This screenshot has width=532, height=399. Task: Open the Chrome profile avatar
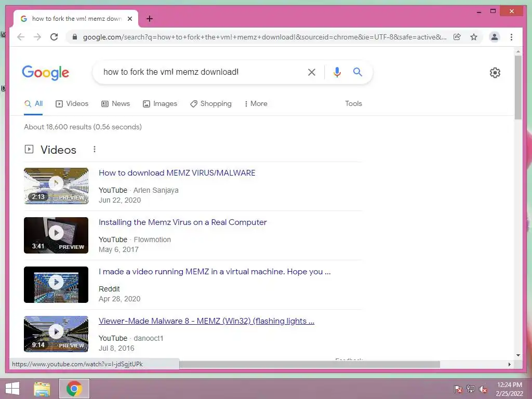pyautogui.click(x=495, y=37)
